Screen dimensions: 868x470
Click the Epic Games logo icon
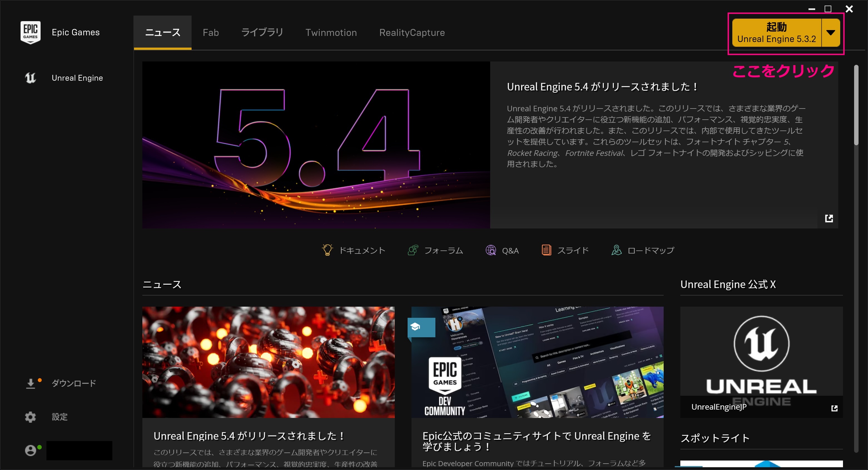tap(30, 32)
